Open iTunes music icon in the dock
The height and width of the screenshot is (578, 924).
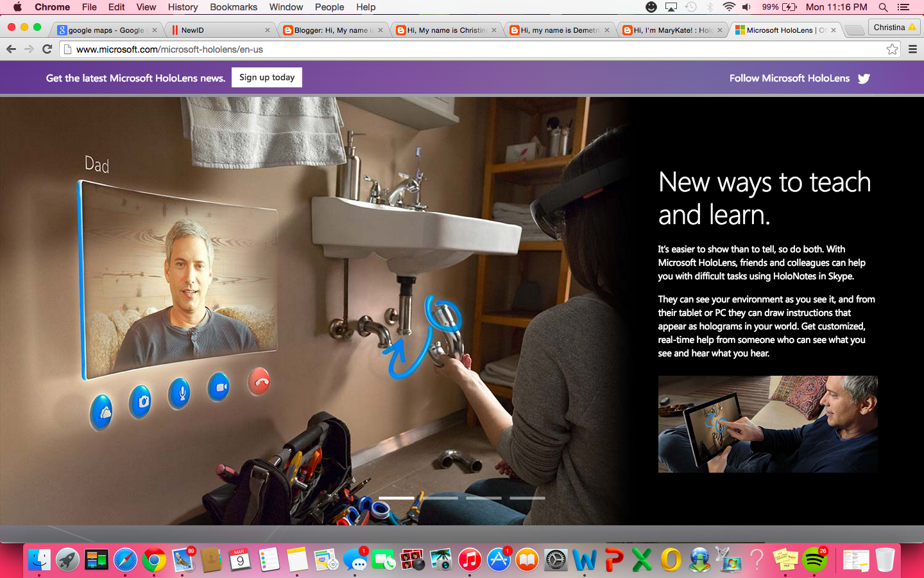(x=470, y=560)
